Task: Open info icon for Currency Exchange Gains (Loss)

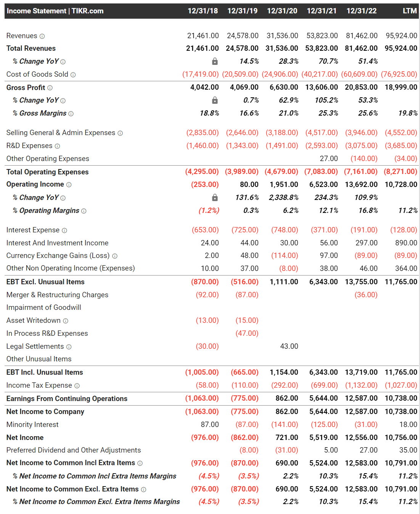Action: [x=115, y=256]
